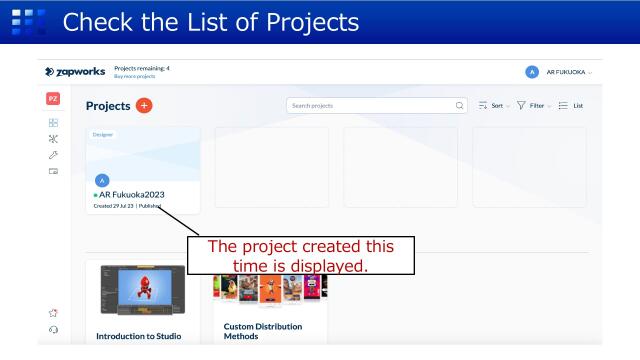Open Custom Distribution Methods title
The image size is (640, 360).
pyautogui.click(x=263, y=331)
